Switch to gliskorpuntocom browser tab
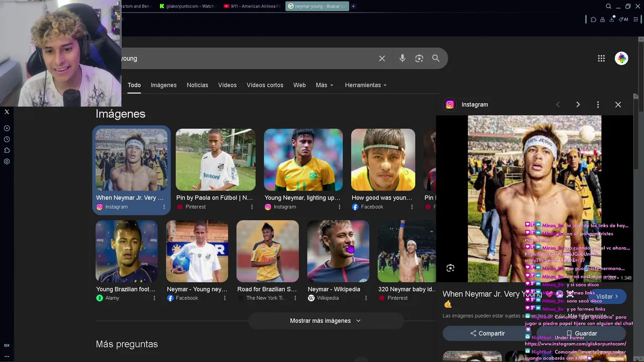The width and height of the screenshot is (644, 362). 187,6
